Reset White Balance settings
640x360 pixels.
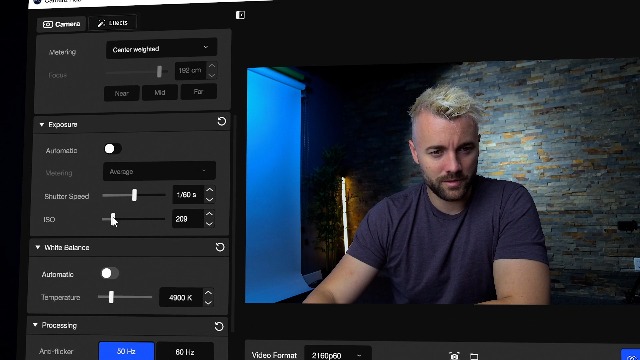coord(220,247)
